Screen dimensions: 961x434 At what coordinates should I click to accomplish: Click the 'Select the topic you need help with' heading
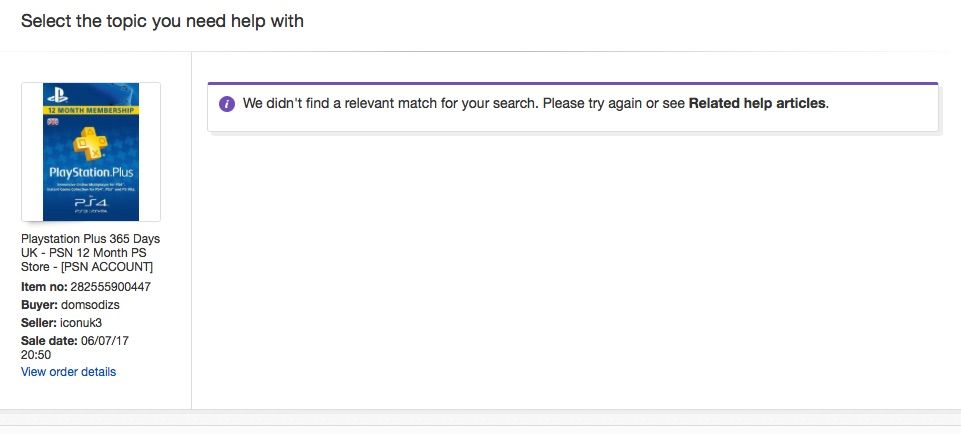click(x=162, y=21)
